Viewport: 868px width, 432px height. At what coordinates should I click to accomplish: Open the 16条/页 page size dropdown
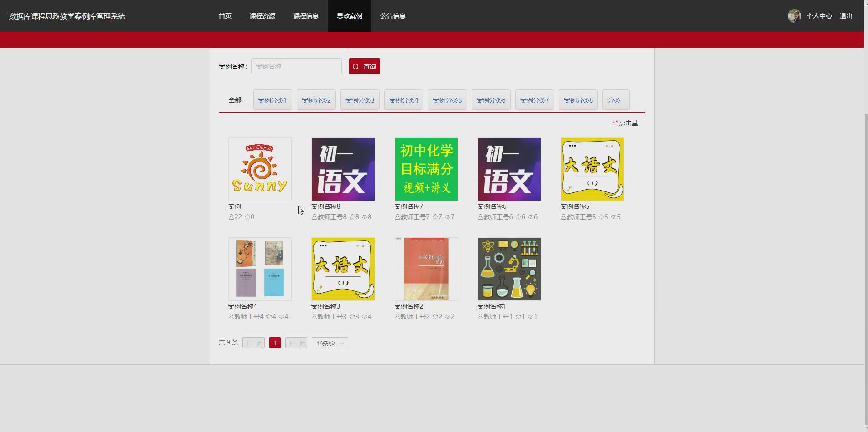click(329, 343)
